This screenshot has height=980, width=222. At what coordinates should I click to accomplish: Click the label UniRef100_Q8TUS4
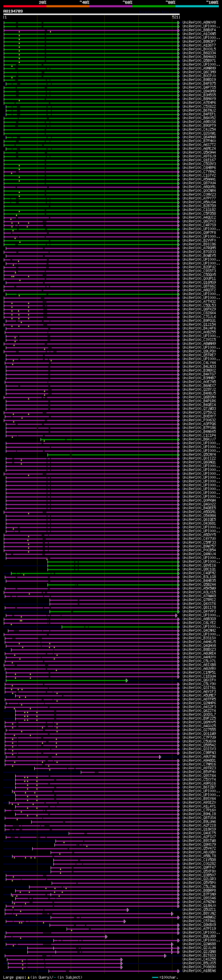pos(199,818)
